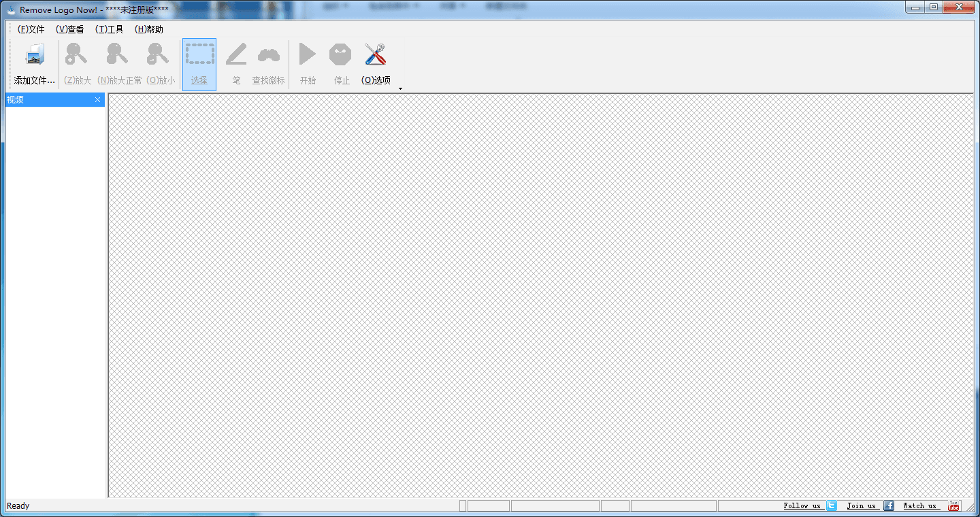
Task: Click the Start (开始) play icon
Action: pyautogui.click(x=308, y=54)
